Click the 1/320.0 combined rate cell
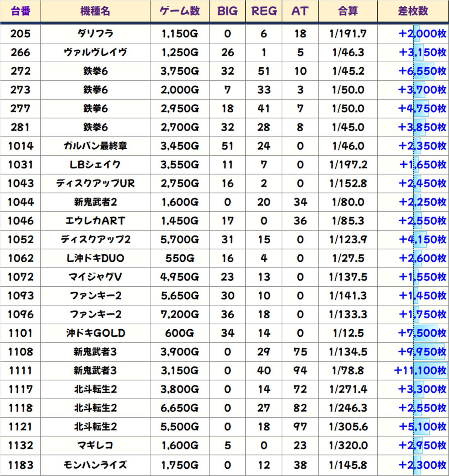This screenshot has height=476, width=449. (348, 445)
